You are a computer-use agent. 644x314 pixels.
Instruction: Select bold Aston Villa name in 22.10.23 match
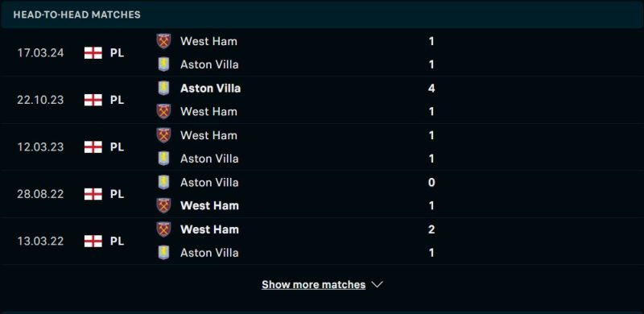click(210, 89)
